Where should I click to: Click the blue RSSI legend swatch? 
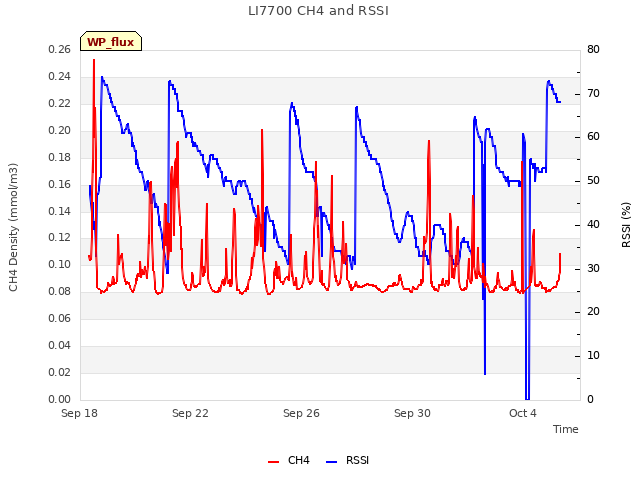pos(331,462)
